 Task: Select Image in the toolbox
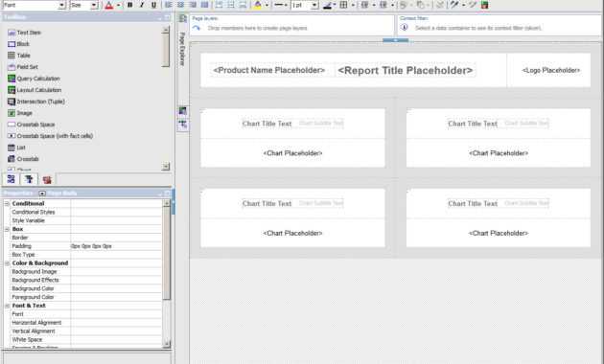tap(20, 113)
